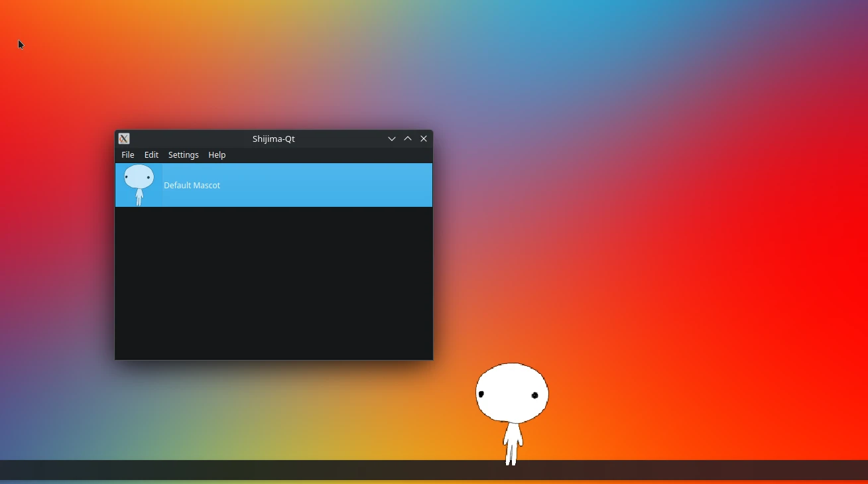This screenshot has width=868, height=484.
Task: Click the blank right side of the highlighted mascot row
Action: click(345, 186)
